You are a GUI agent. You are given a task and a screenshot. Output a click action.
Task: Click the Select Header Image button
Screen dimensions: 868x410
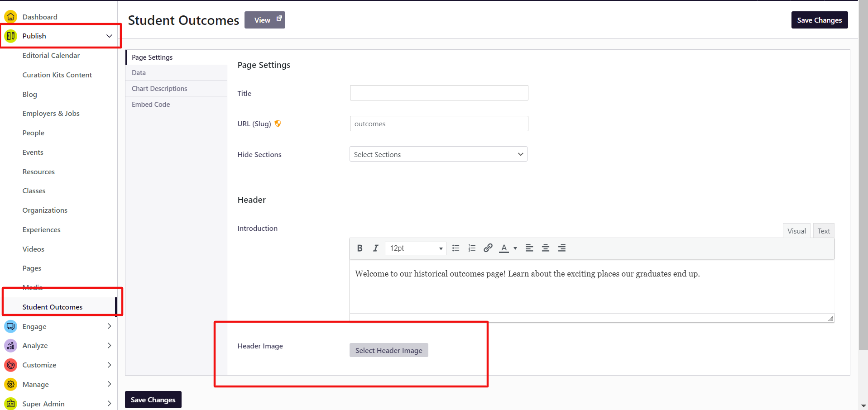click(388, 350)
